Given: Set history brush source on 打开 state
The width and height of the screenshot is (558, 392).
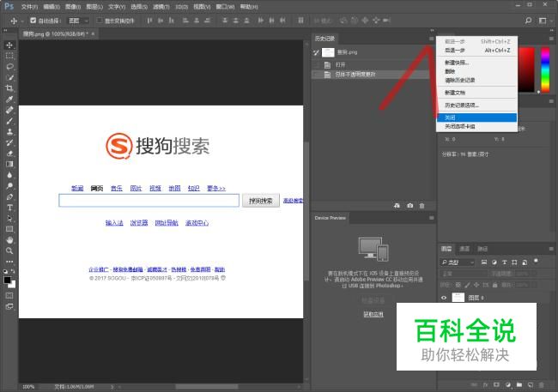Looking at the screenshot, I should (x=316, y=64).
